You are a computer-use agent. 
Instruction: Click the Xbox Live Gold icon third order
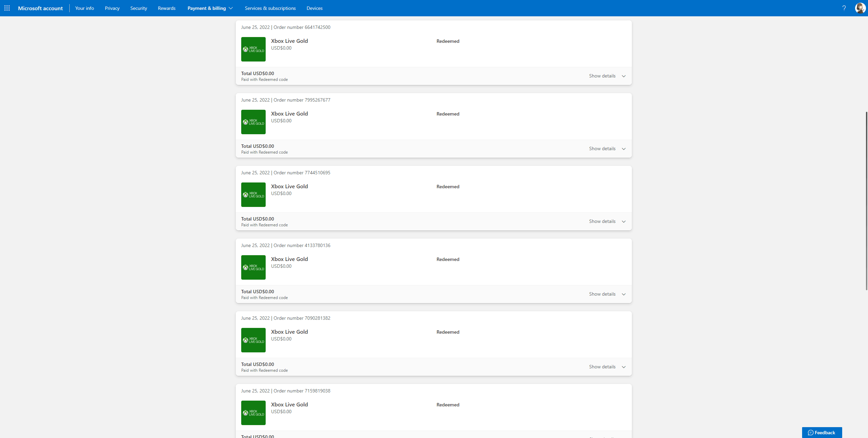253,194
